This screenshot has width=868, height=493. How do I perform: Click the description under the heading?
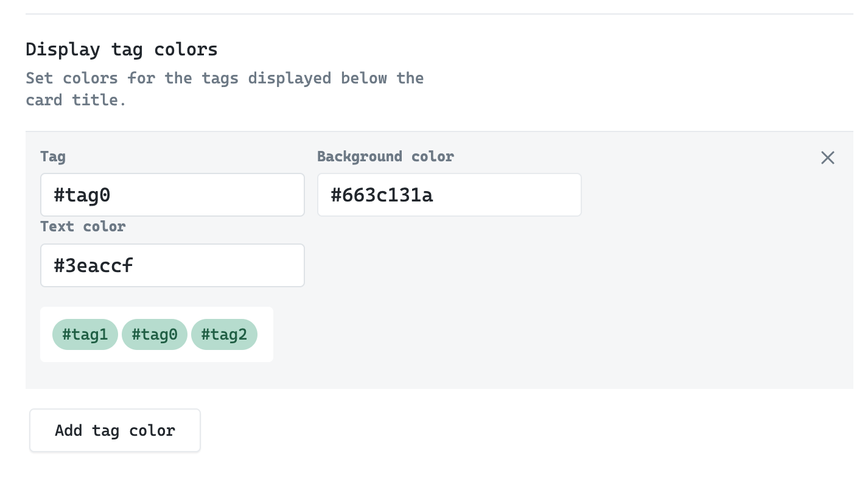tap(224, 89)
